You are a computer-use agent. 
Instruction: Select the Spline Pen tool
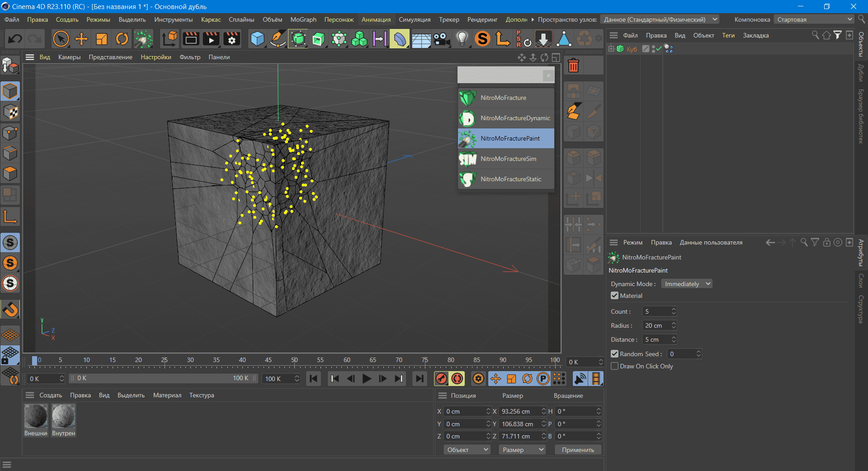coord(278,39)
